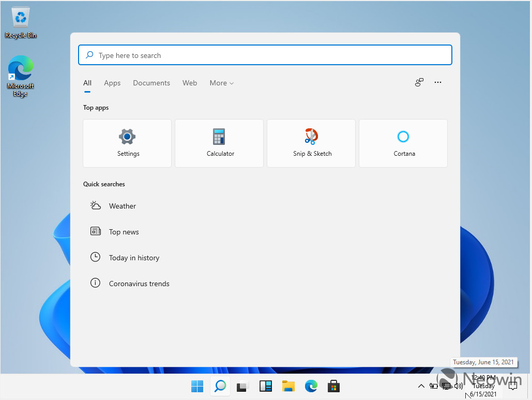Open Task View from the taskbar
Image resolution: width=532 pixels, height=400 pixels.
[242, 386]
